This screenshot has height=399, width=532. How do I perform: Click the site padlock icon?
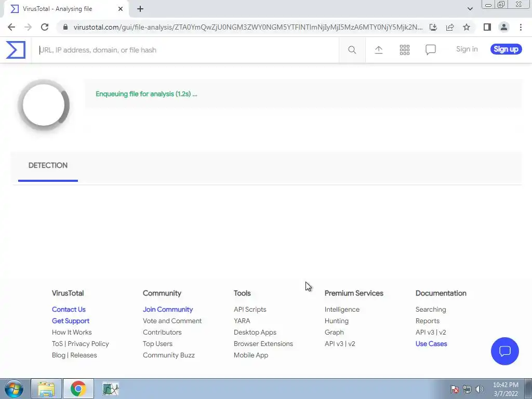(65, 27)
